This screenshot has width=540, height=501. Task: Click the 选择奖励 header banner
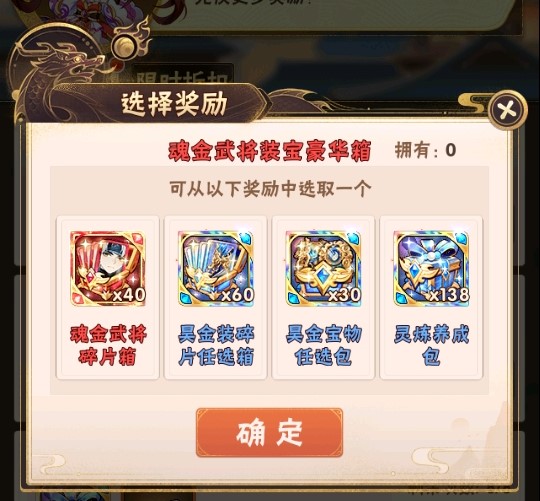[x=174, y=103]
